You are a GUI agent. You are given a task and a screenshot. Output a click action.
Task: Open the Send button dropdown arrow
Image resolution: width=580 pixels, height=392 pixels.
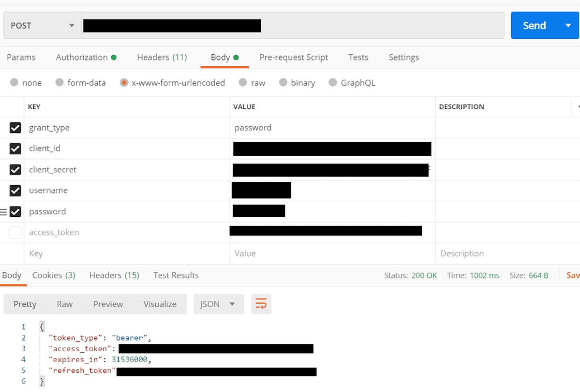[x=568, y=25]
